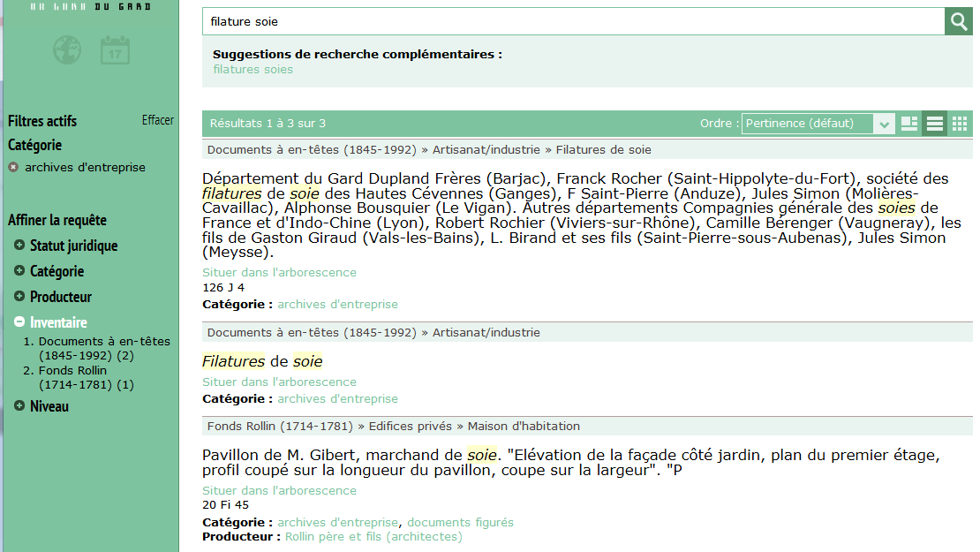Click Situer dans l'arborescence under 126 J 4
This screenshot has width=980, height=552.
(279, 272)
